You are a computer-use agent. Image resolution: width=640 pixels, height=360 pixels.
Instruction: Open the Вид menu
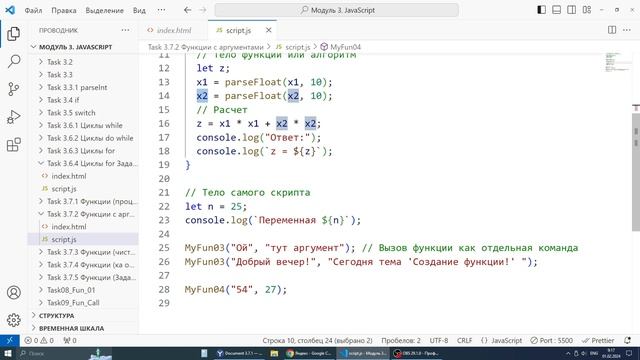pos(139,10)
